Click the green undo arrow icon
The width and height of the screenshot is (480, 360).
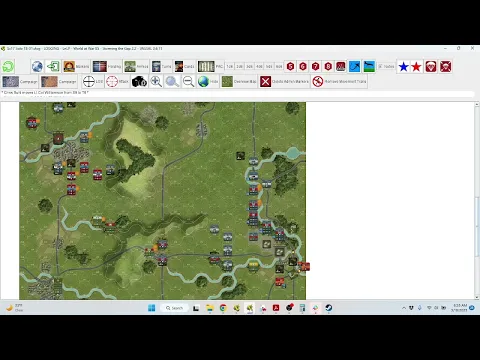pos(8,66)
